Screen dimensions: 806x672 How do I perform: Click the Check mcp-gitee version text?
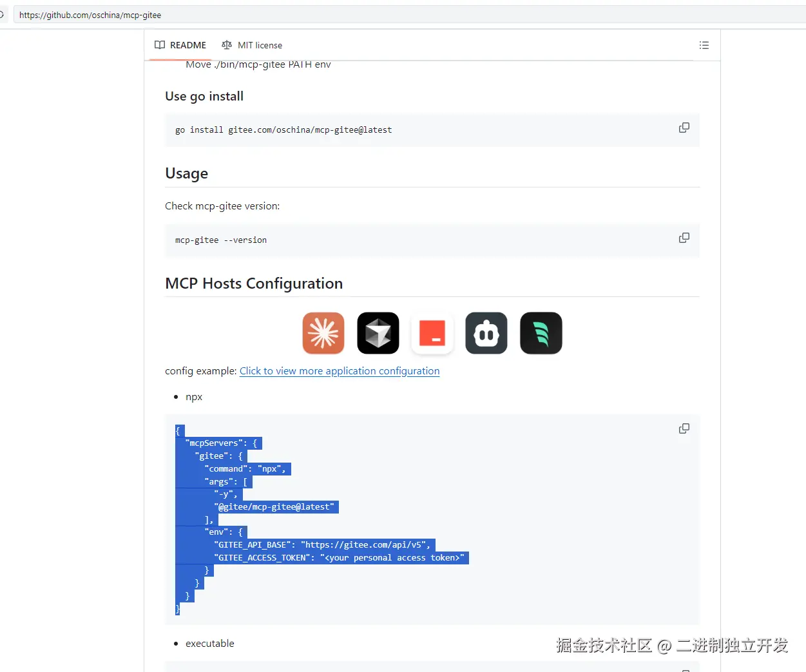pyautogui.click(x=222, y=206)
